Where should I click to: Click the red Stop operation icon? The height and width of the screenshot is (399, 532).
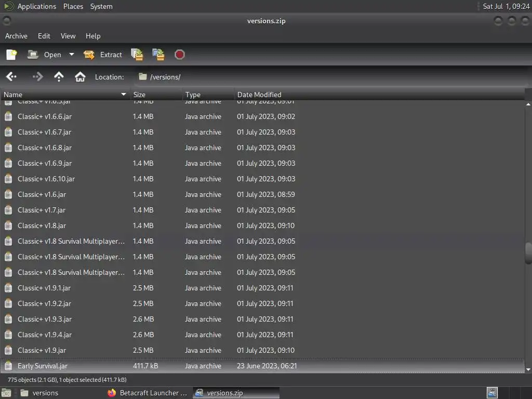pos(179,55)
